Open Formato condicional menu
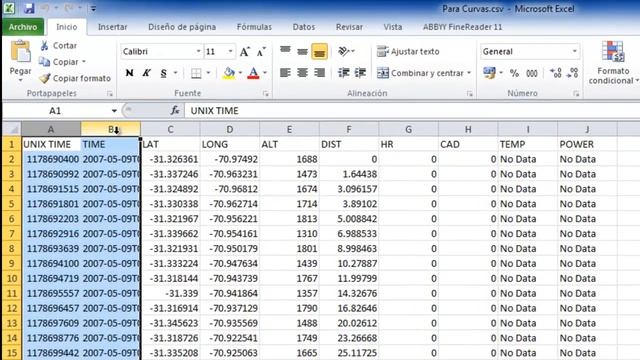 pyautogui.click(x=613, y=62)
